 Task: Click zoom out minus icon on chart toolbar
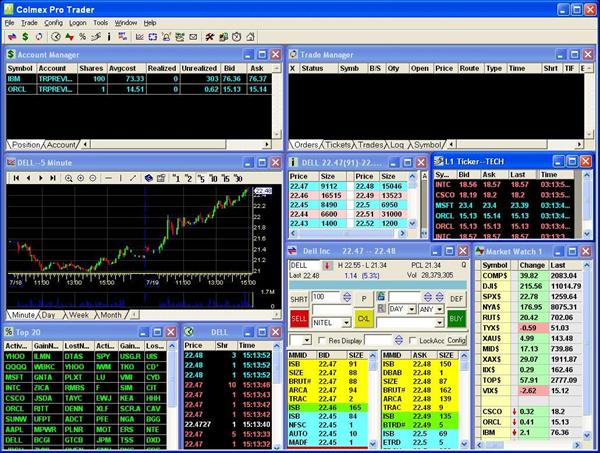pyautogui.click(x=93, y=178)
